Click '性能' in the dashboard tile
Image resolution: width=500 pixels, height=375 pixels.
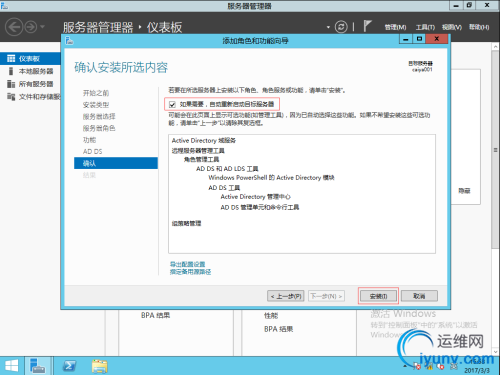click(271, 315)
